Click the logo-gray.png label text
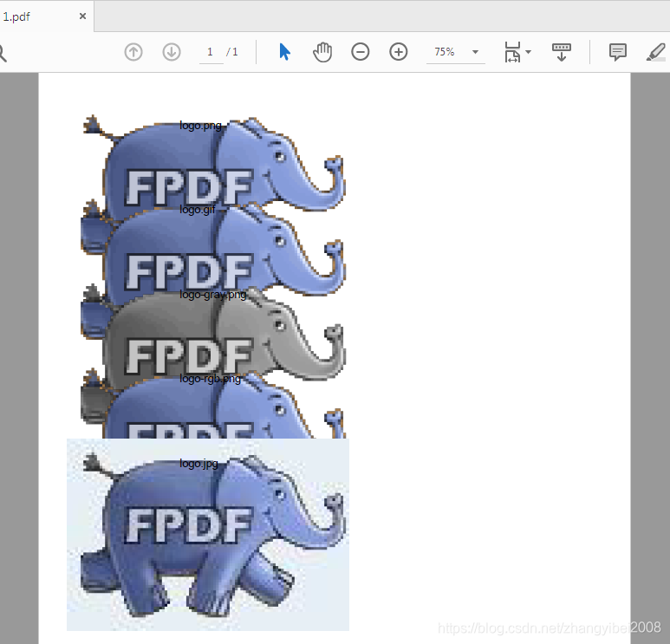The image size is (670, 644). pos(213,295)
